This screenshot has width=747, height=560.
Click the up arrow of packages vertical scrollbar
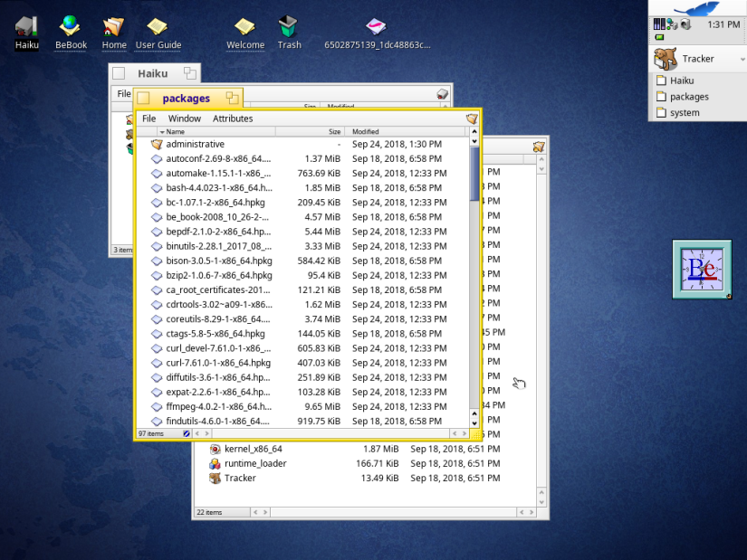pos(474,131)
